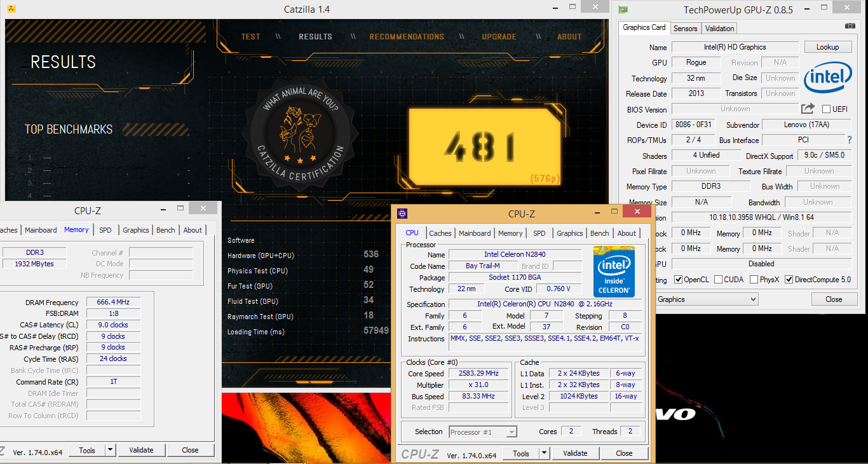Click the Raymarch Test (GPU) result row
Image resolution: width=868 pixels, height=464 pixels.
tap(300, 317)
